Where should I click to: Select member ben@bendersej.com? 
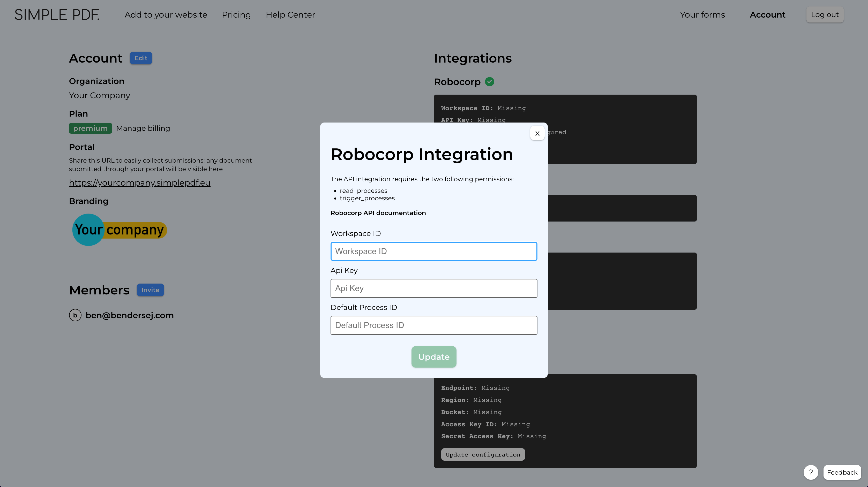point(129,316)
